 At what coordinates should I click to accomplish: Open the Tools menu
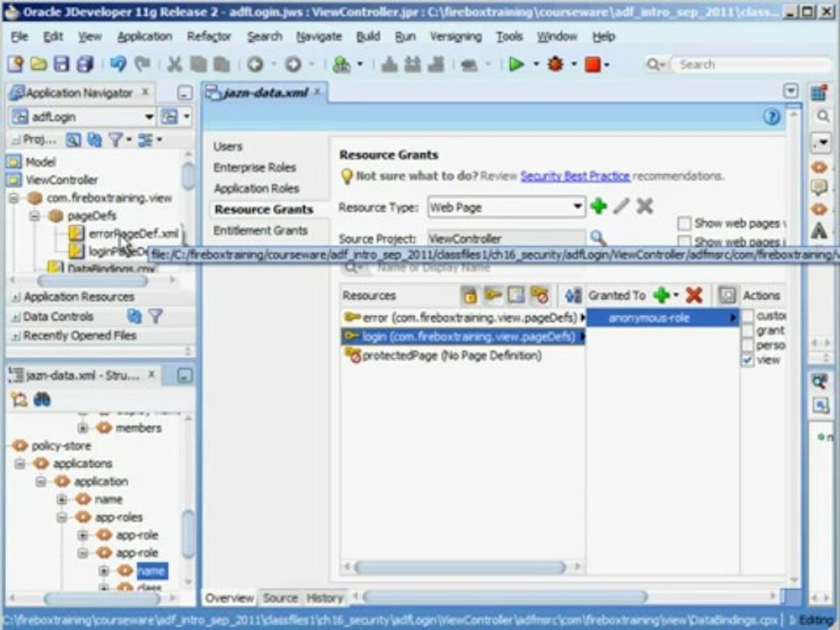point(509,37)
